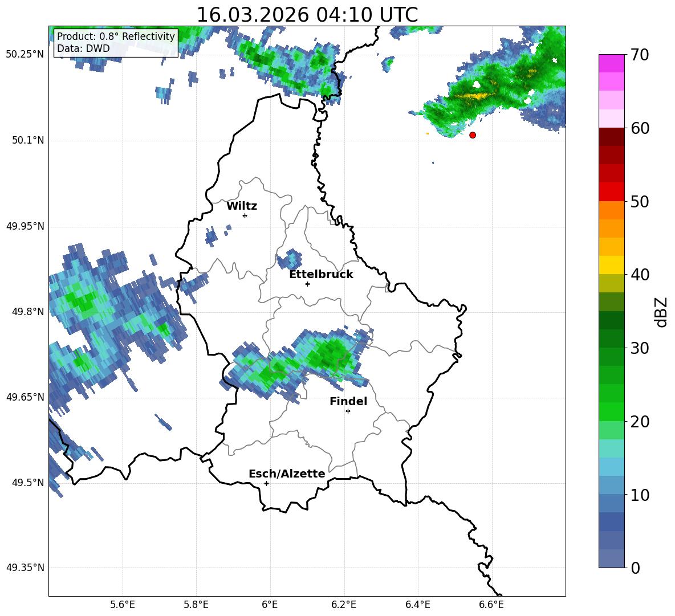Click the title 16.03.2026 04:10 UTC
This screenshot has width=675, height=616.
click(x=307, y=15)
